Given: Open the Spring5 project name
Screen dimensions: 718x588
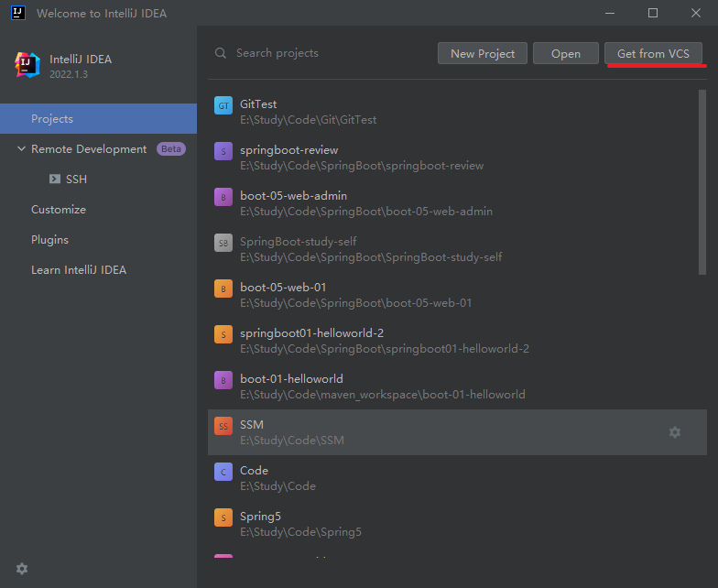Looking at the screenshot, I should [x=260, y=517].
